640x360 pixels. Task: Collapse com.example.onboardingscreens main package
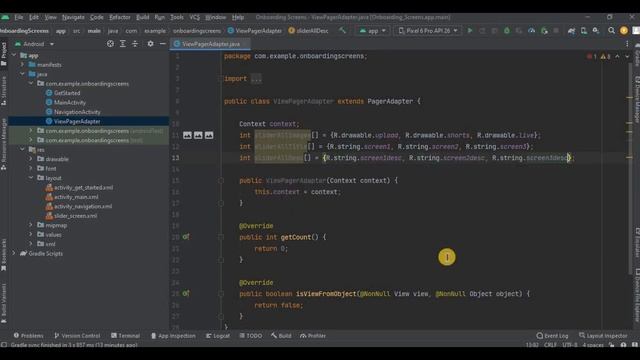(x=31, y=83)
